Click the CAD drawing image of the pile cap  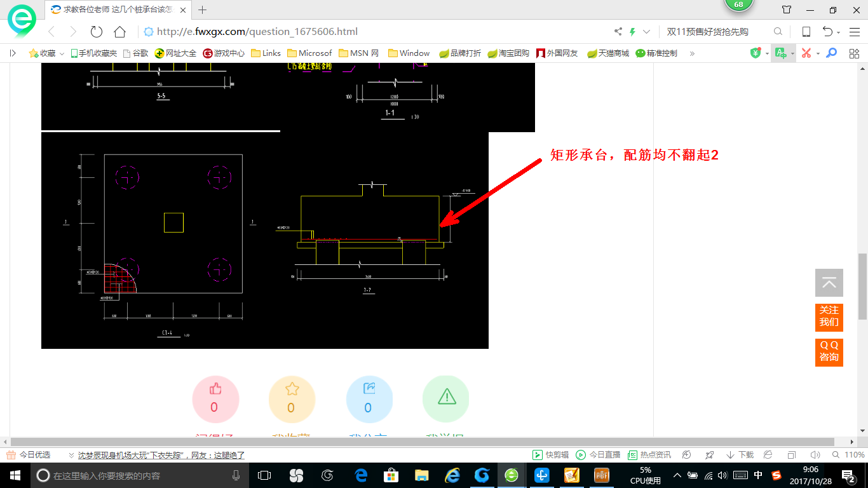[x=265, y=240]
